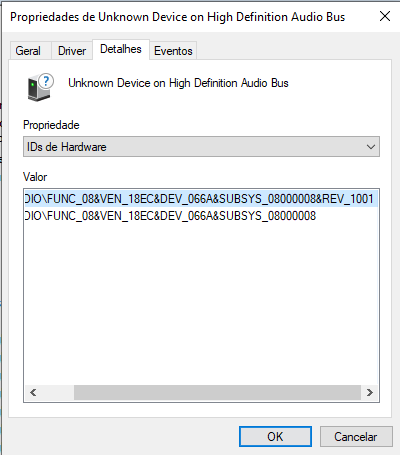The image size is (400, 455).
Task: Open the IDs de Hardware property combo box
Action: click(x=201, y=147)
